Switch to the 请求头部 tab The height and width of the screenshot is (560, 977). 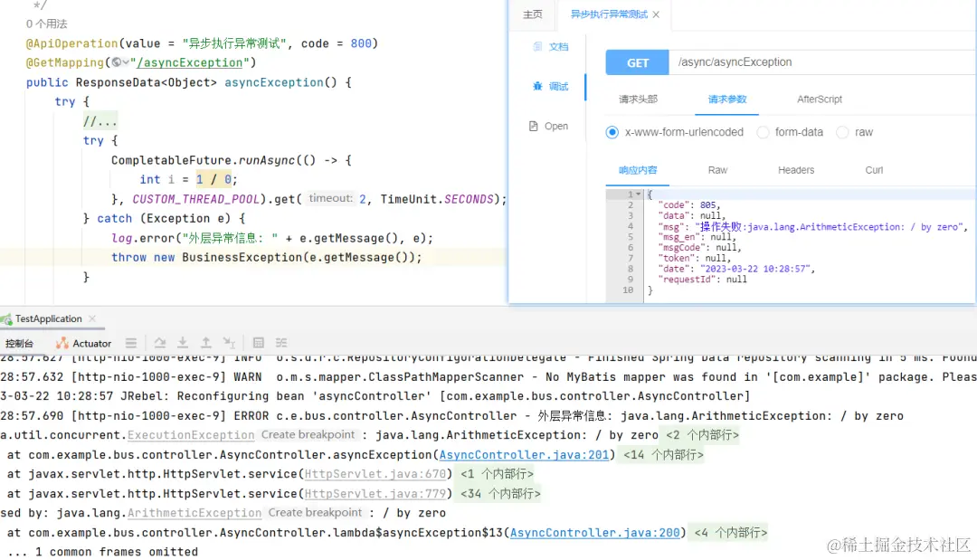(x=638, y=99)
